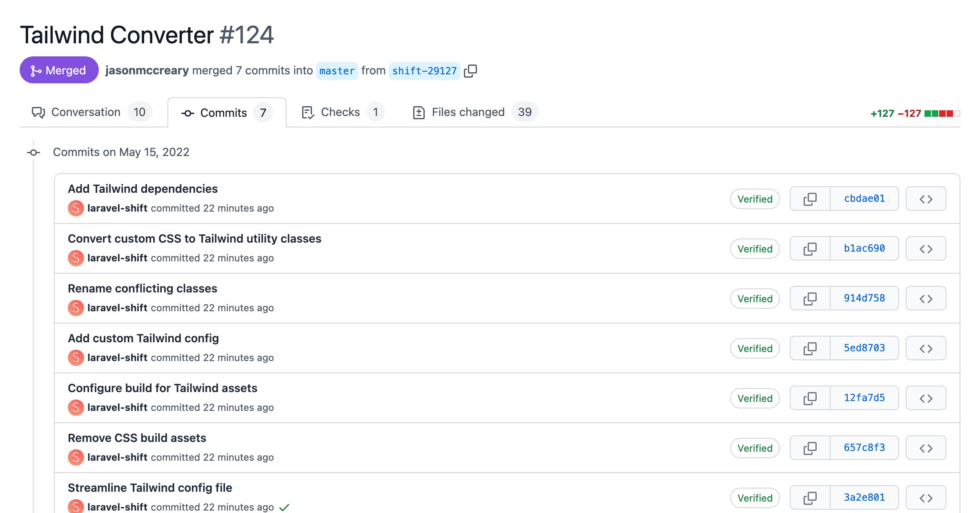This screenshot has width=980, height=513.
Task: Browse repository at commit cbdae01
Action: click(x=926, y=199)
